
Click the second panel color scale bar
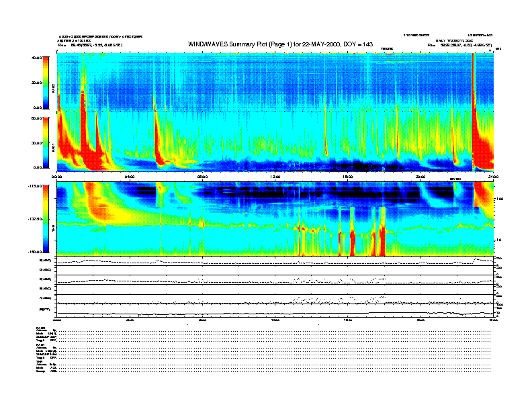tap(46, 142)
